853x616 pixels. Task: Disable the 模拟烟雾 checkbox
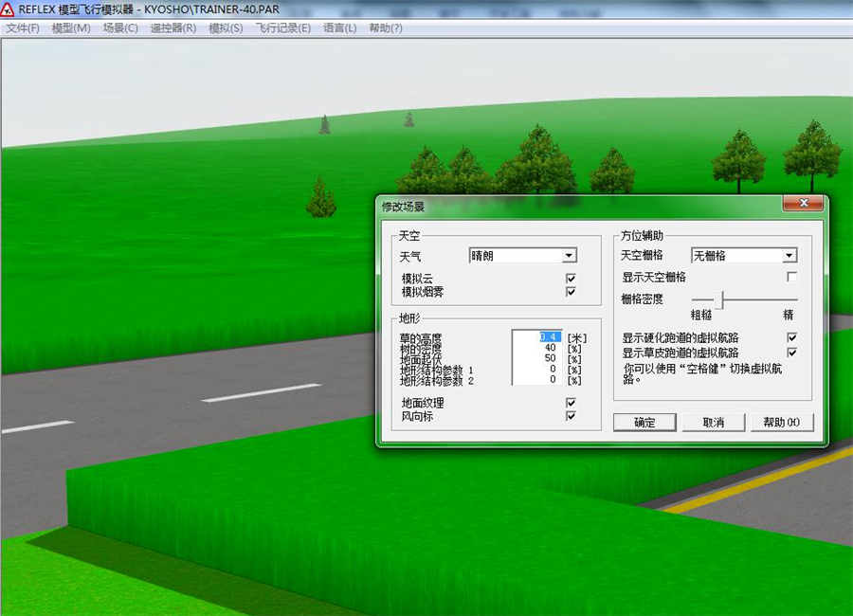tap(571, 292)
